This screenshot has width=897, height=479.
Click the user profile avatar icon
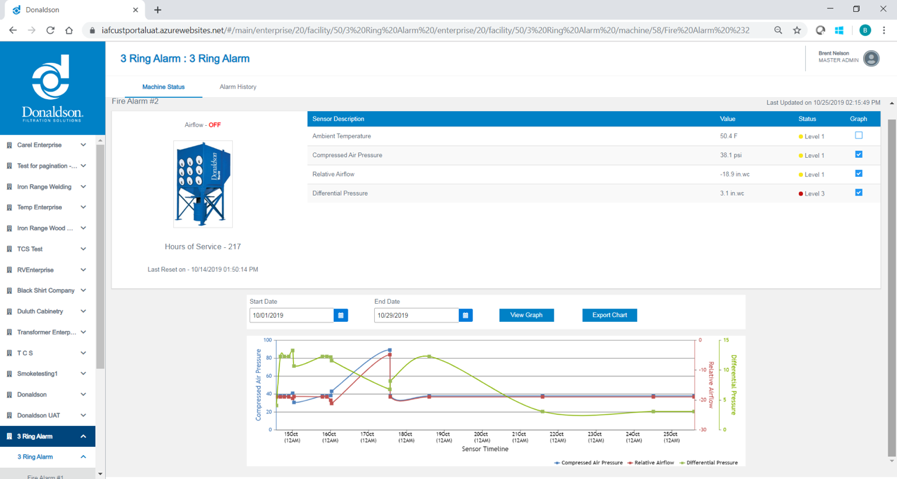pos(871,59)
